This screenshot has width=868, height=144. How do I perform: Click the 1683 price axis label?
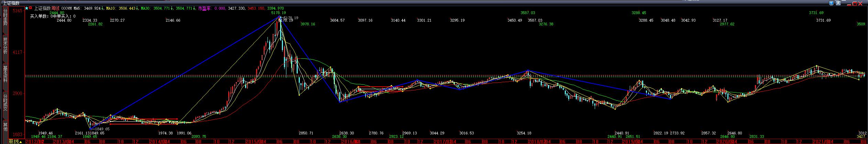[17, 134]
